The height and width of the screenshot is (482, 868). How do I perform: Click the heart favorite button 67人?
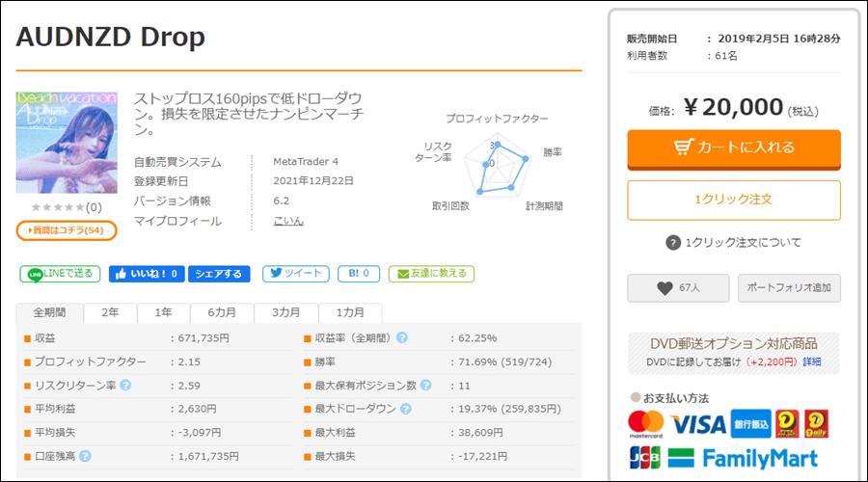pos(677,287)
